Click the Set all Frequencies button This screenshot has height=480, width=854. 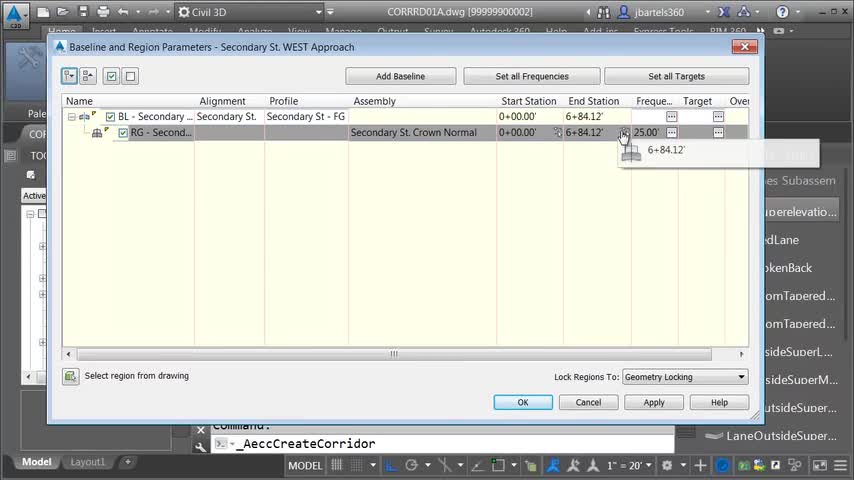[x=532, y=76]
